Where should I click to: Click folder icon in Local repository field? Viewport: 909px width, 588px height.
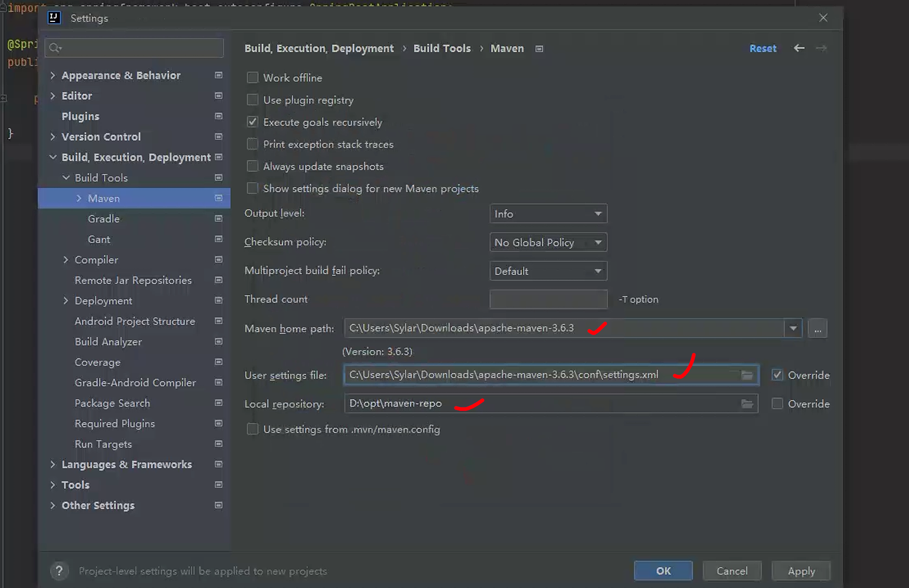pyautogui.click(x=747, y=404)
